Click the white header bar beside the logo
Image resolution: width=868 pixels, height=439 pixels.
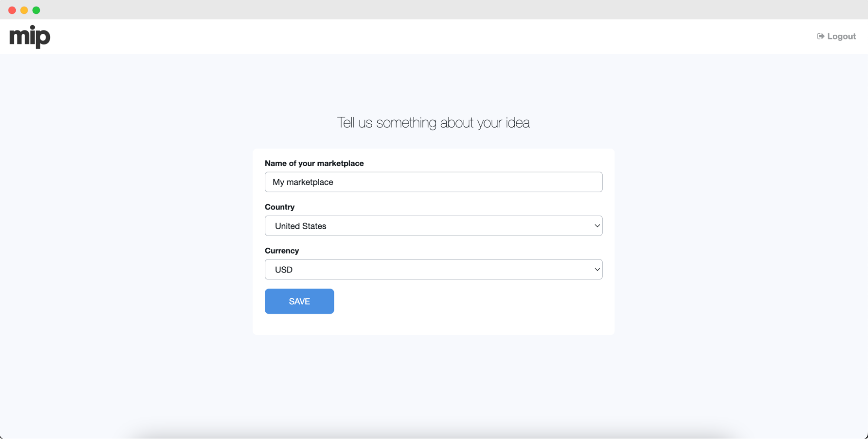pos(434,37)
